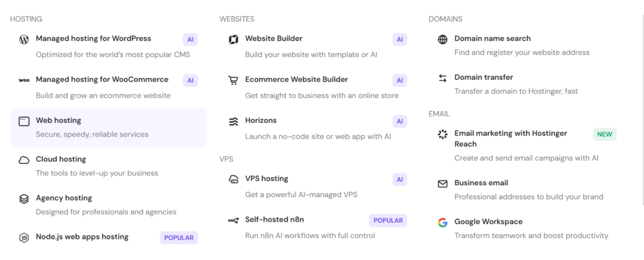The width and height of the screenshot is (644, 260).
Task: Click the AI badge beside Website Builder
Action: 399,40
